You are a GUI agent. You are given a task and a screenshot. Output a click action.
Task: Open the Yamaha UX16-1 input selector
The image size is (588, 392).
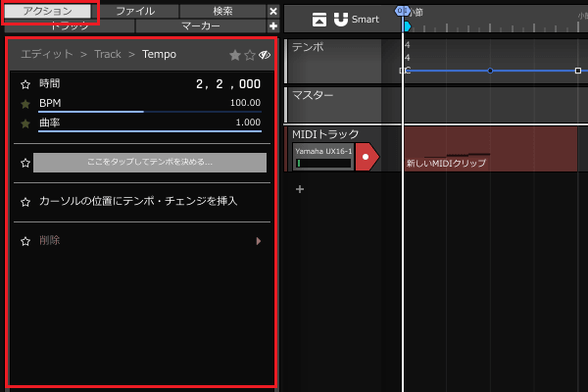322,151
